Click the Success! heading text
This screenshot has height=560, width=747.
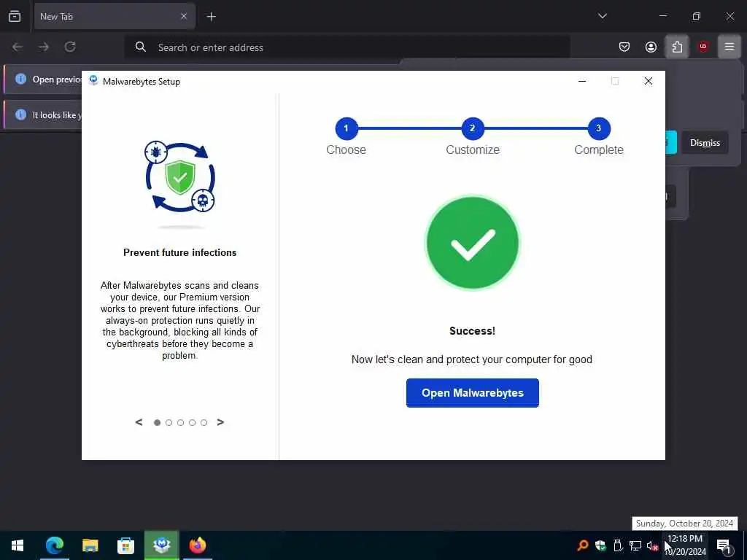[x=472, y=331]
